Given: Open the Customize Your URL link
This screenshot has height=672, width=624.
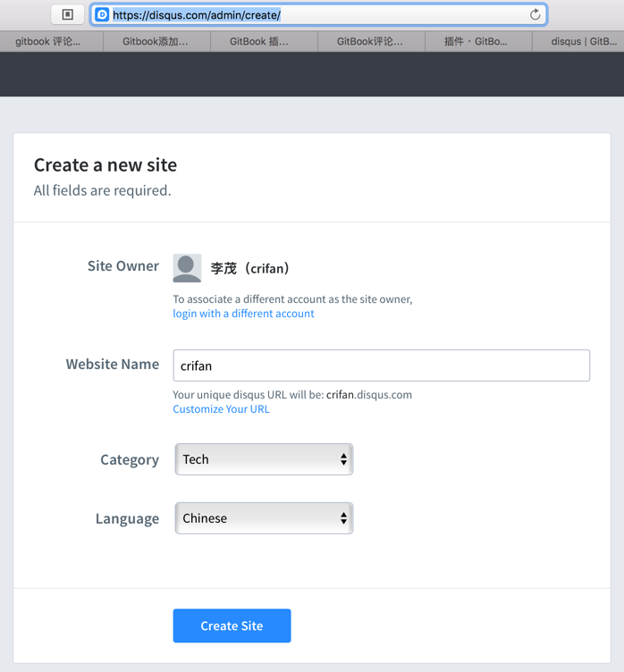Looking at the screenshot, I should coord(221,409).
